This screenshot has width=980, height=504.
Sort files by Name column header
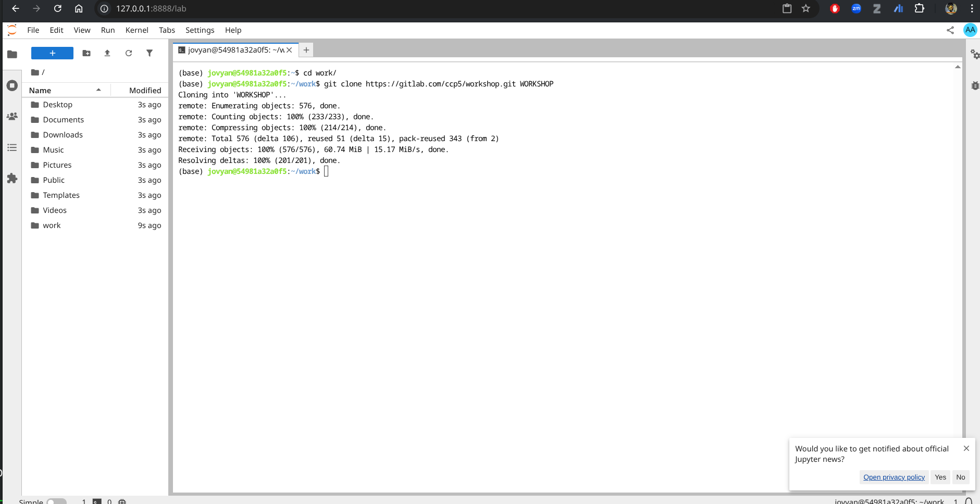pos(66,90)
